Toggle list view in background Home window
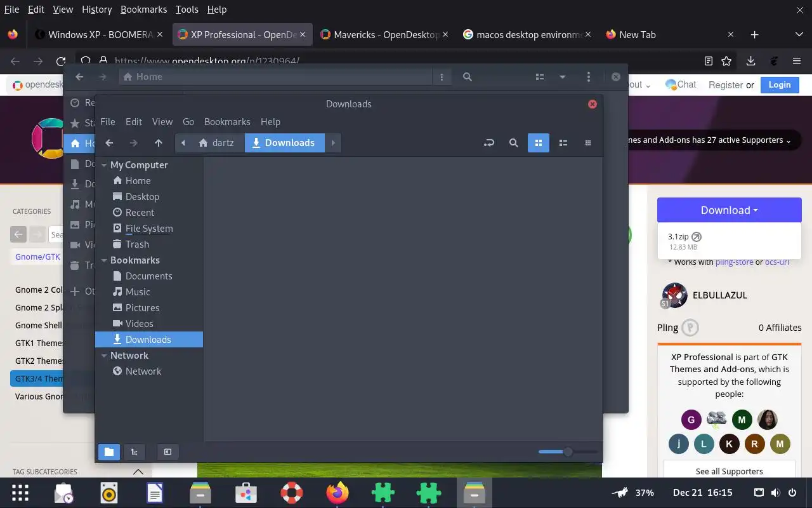Viewport: 812px width, 508px height. (540, 77)
